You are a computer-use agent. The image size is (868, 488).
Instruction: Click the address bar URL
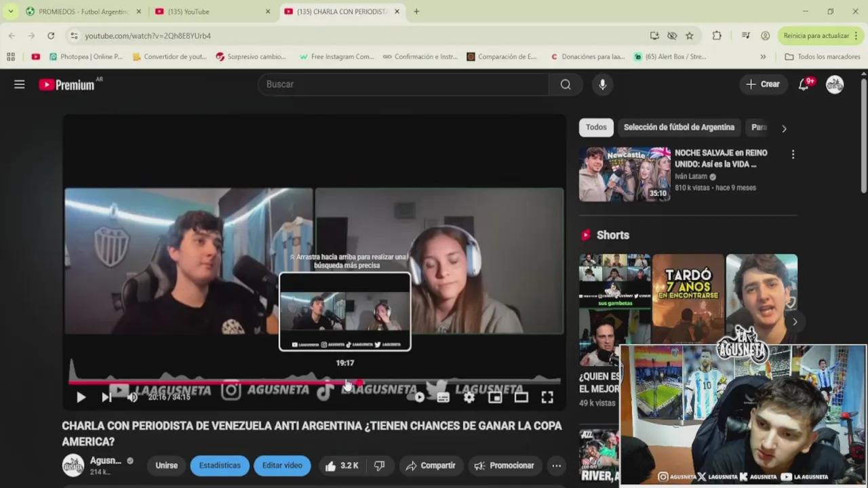148,36
